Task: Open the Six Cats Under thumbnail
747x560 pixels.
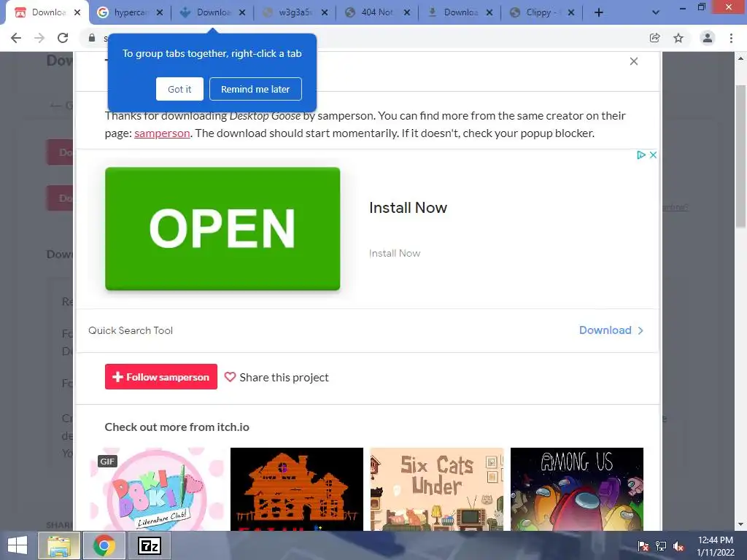Action: click(437, 489)
